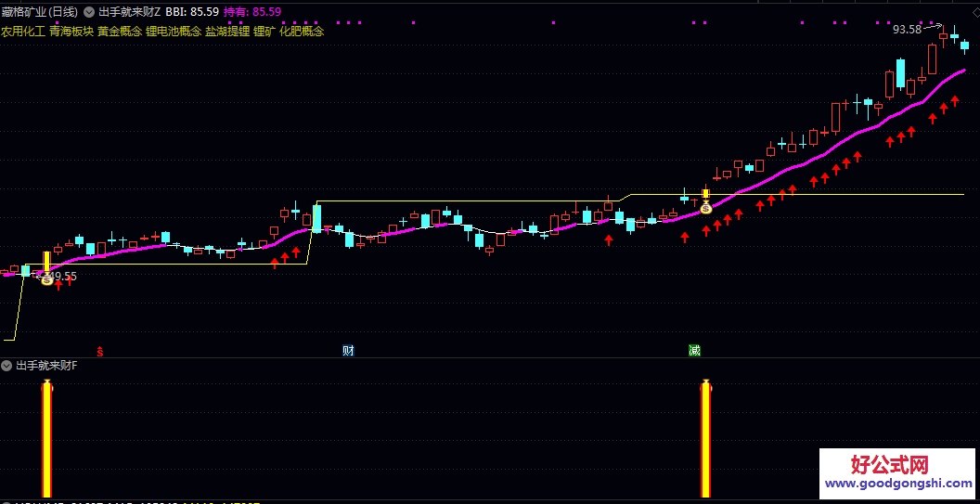
Task: Click the second yellow-red signal bar in 出手就来财F
Action: pyautogui.click(x=705, y=438)
